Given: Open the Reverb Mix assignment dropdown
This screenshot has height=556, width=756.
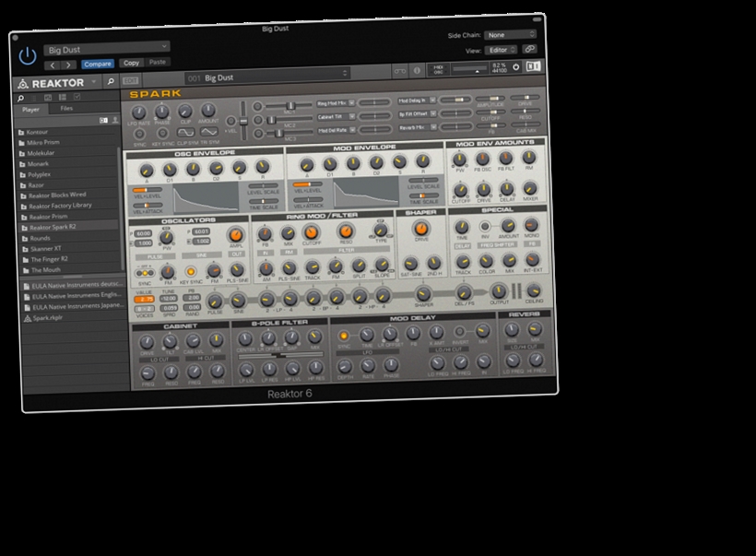Looking at the screenshot, I should coord(418,127).
